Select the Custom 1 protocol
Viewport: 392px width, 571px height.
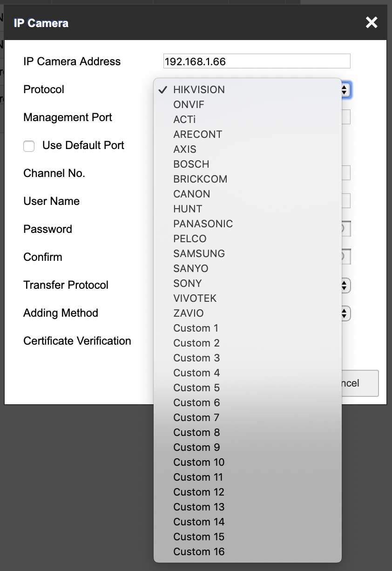click(196, 328)
